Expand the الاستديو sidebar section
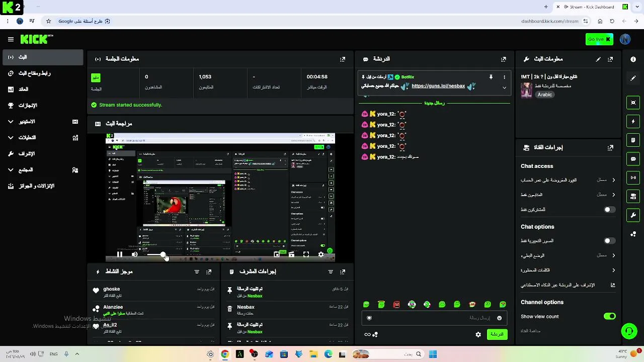This screenshot has height=362, width=644. coord(42,122)
